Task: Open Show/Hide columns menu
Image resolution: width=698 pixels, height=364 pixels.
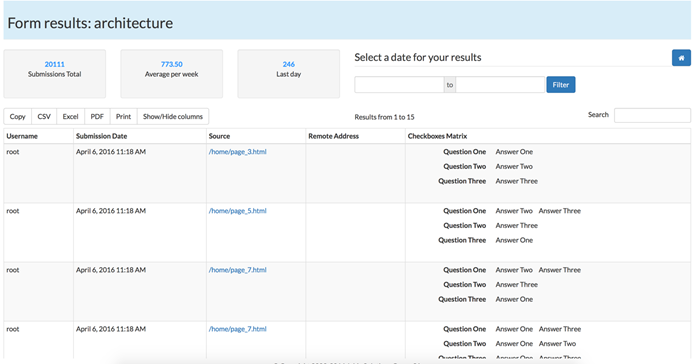Action: click(x=173, y=117)
